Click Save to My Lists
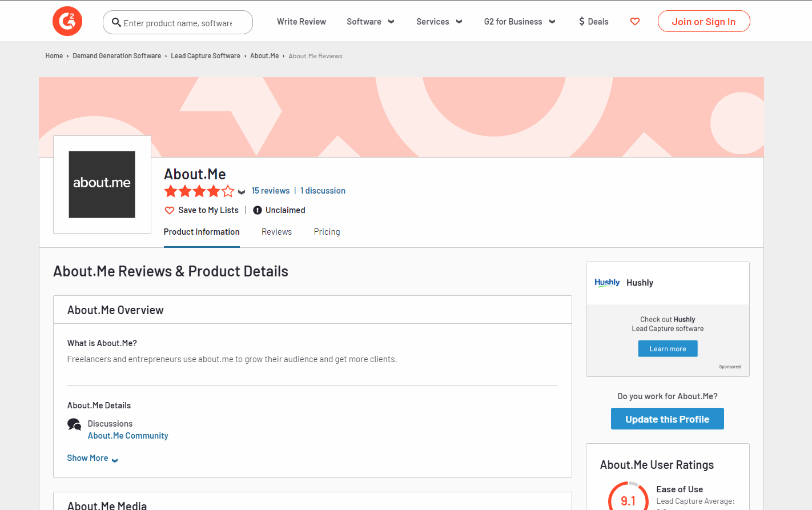 208,210
